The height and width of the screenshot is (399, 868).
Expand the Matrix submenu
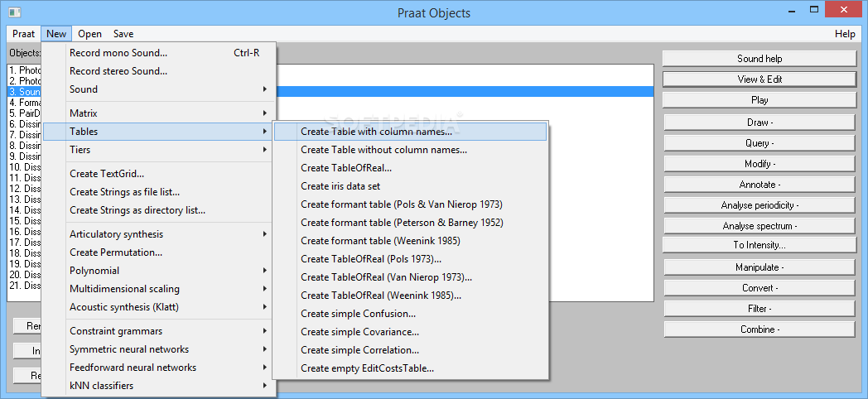pos(159,113)
